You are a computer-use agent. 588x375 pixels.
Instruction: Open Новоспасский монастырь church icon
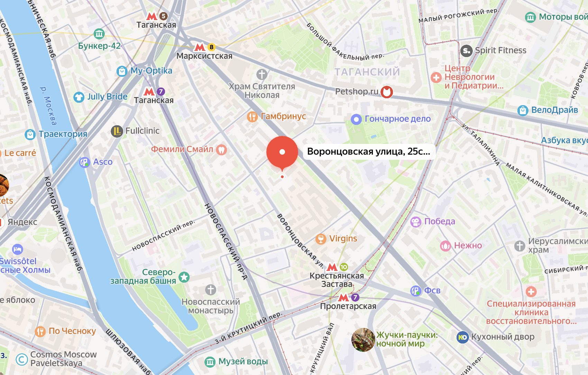click(211, 290)
